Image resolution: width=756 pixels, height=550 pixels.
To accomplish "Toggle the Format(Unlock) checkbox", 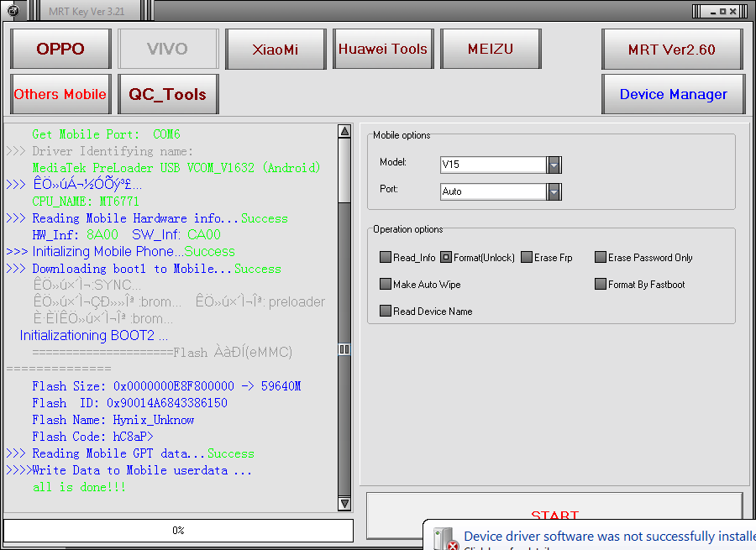I will (x=446, y=257).
